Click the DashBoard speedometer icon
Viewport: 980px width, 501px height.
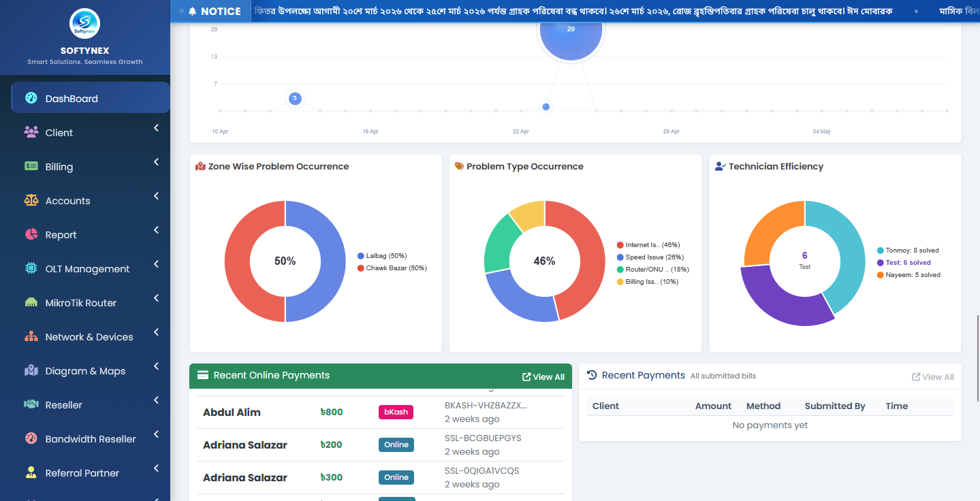[x=31, y=98]
